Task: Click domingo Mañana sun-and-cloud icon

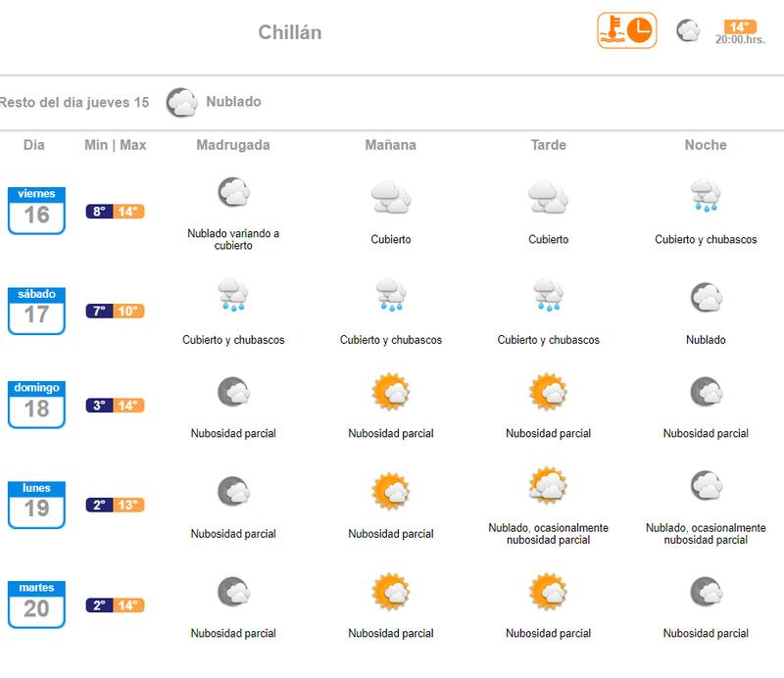Action: (391, 392)
